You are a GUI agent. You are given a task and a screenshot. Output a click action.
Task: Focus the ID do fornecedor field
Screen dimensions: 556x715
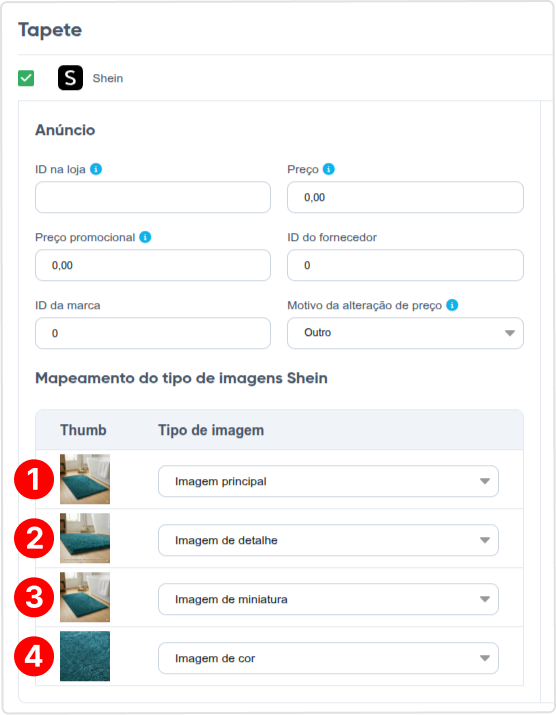click(x=405, y=265)
